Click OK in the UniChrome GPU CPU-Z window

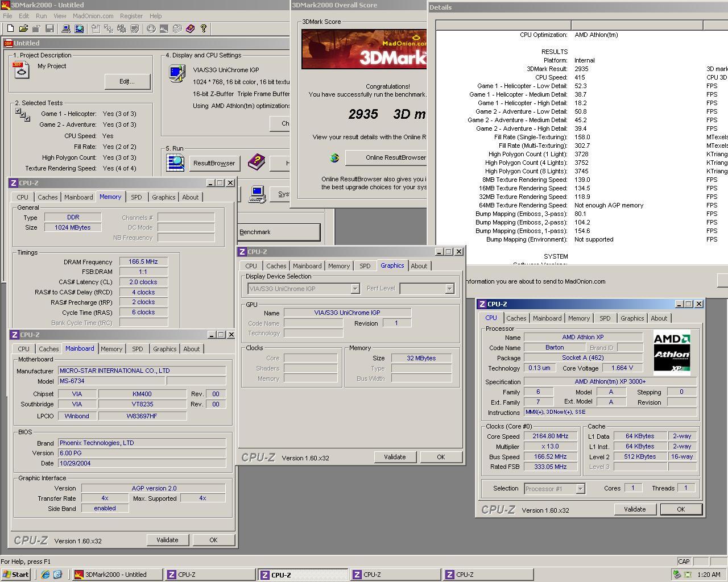(x=441, y=457)
